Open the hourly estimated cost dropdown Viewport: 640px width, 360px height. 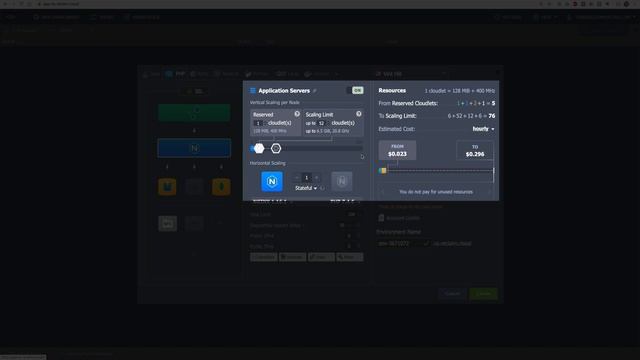[483, 129]
